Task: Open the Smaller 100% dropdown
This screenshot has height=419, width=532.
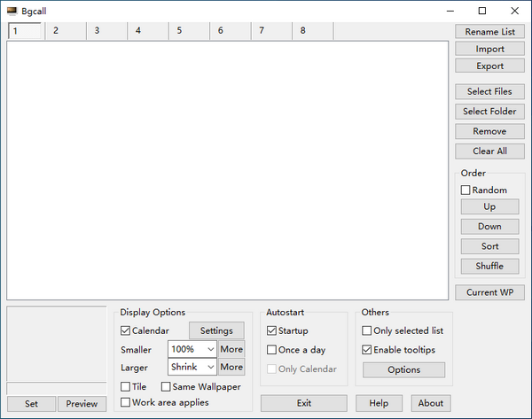Action: 192,349
